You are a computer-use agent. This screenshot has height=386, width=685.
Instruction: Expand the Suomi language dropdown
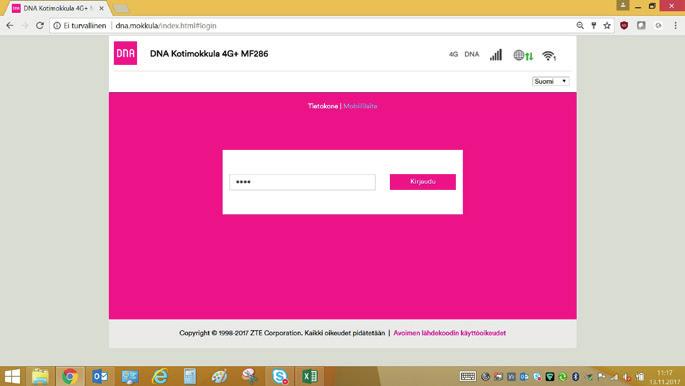(550, 81)
